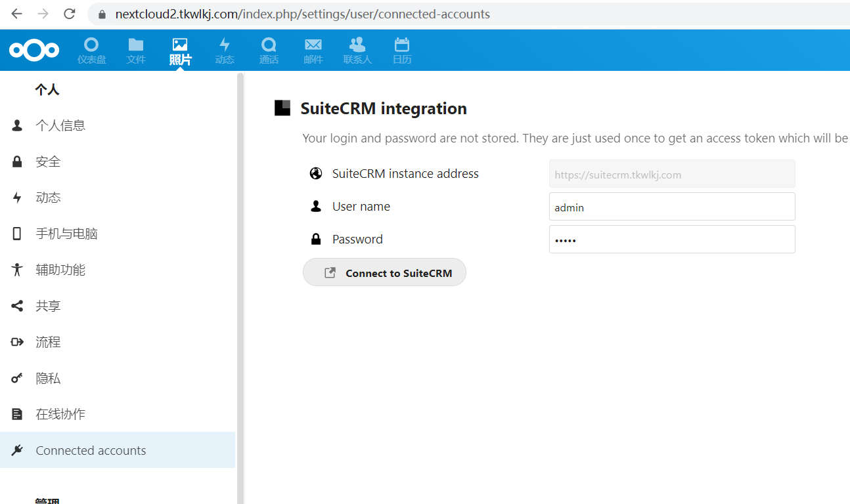Click the sidebar vertical scrollbar
Image resolution: width=850 pixels, height=504 pixels.
pyautogui.click(x=240, y=289)
